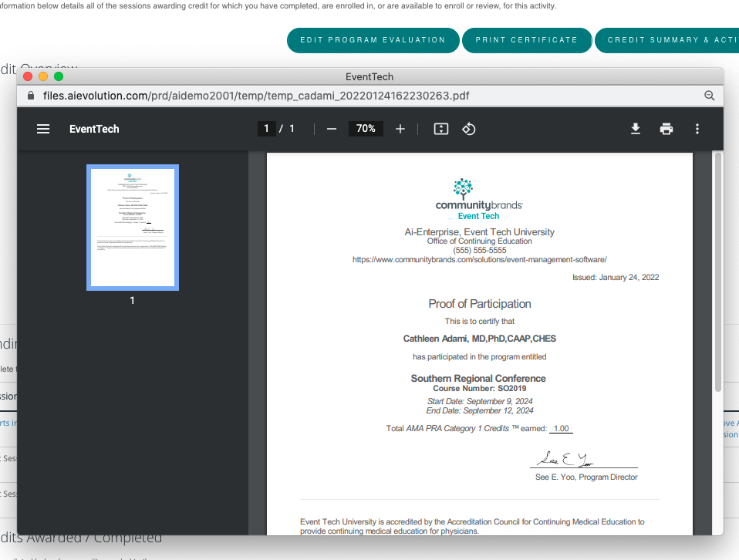This screenshot has height=560, width=739.
Task: Click the EDIT PROGRAM EVALUATION button
Action: 373,39
